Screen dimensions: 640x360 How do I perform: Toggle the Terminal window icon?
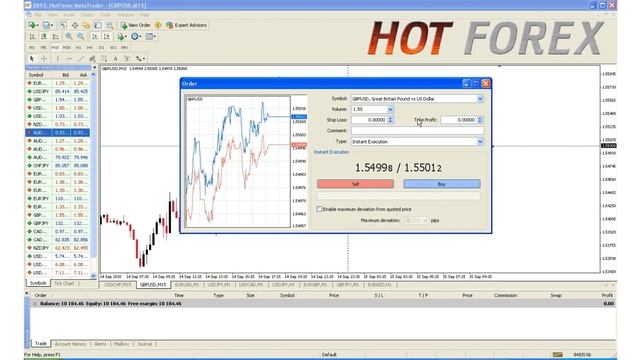98,25
